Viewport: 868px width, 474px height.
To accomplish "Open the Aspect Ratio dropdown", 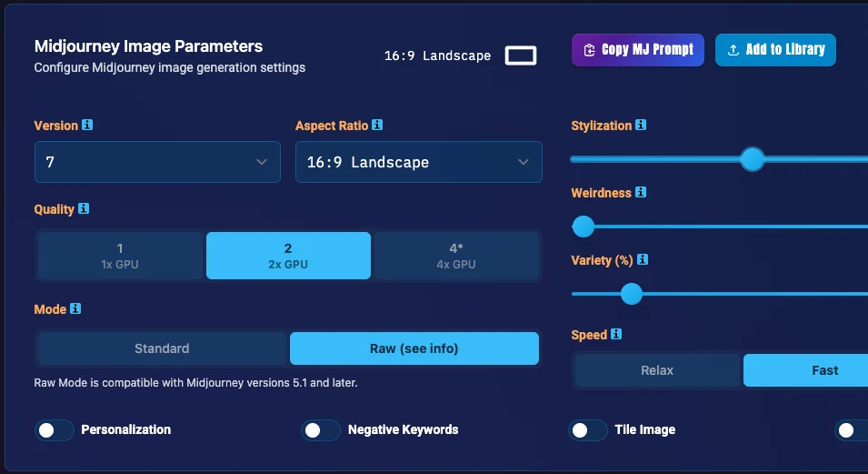I will coord(418,162).
